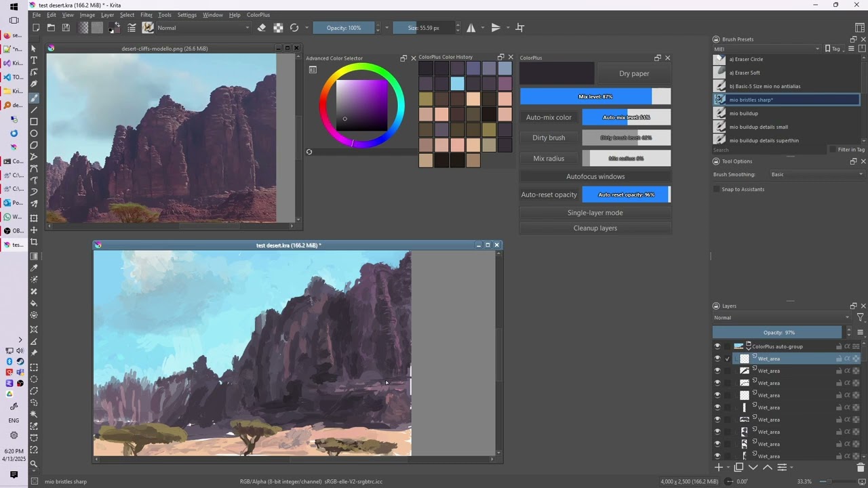Image resolution: width=868 pixels, height=488 pixels.
Task: Open the Layer menu
Action: click(x=107, y=15)
